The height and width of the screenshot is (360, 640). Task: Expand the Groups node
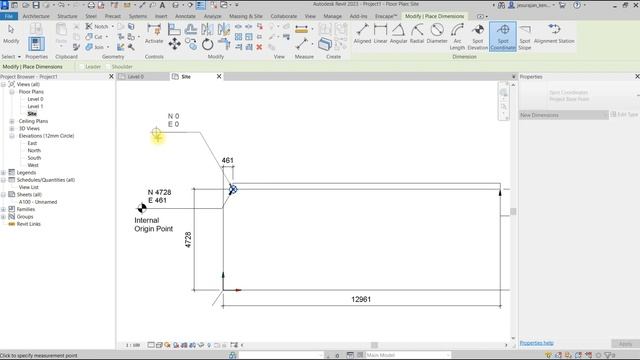4,217
